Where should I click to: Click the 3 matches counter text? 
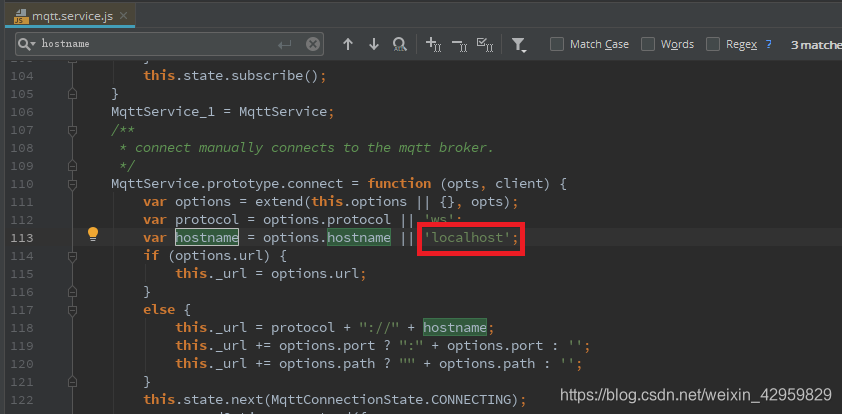point(816,45)
